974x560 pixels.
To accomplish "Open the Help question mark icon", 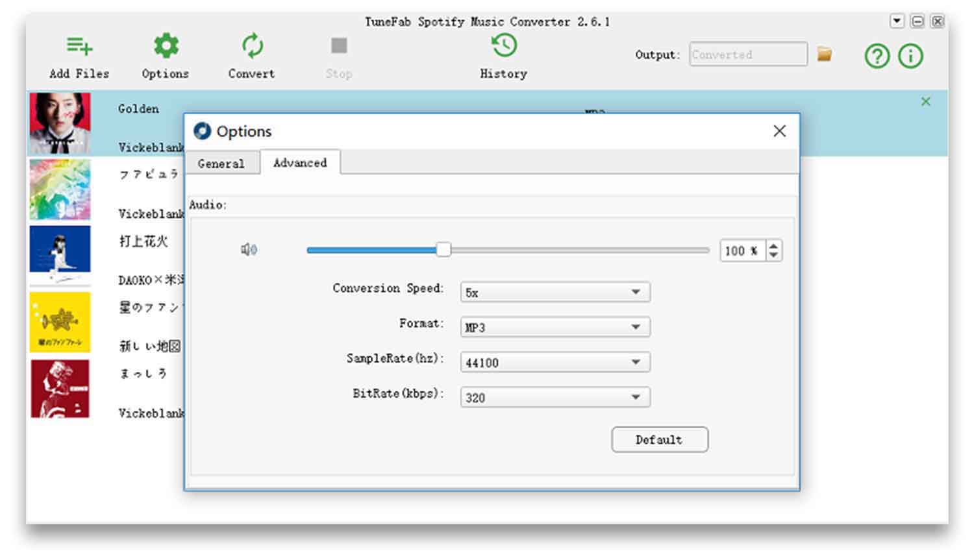I will (x=876, y=56).
